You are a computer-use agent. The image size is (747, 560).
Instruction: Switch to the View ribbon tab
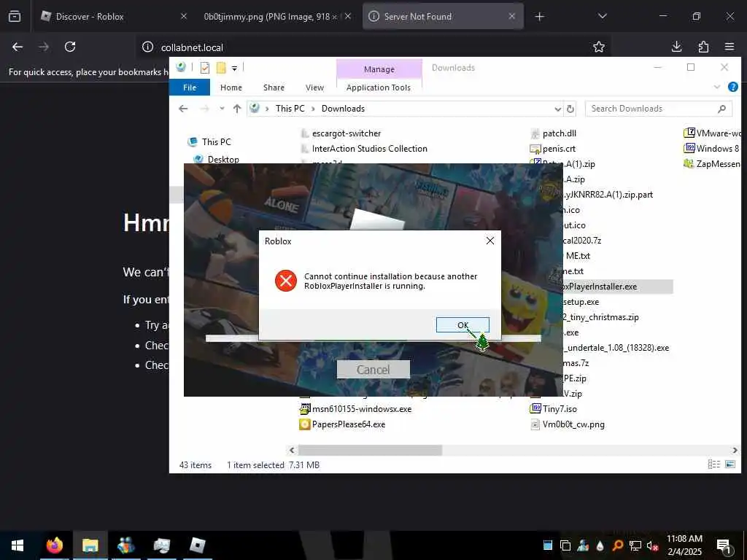[314, 87]
